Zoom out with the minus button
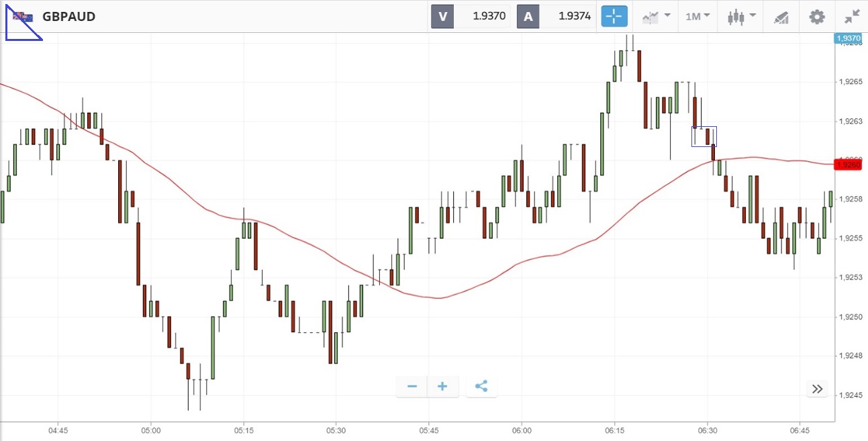 (x=412, y=386)
